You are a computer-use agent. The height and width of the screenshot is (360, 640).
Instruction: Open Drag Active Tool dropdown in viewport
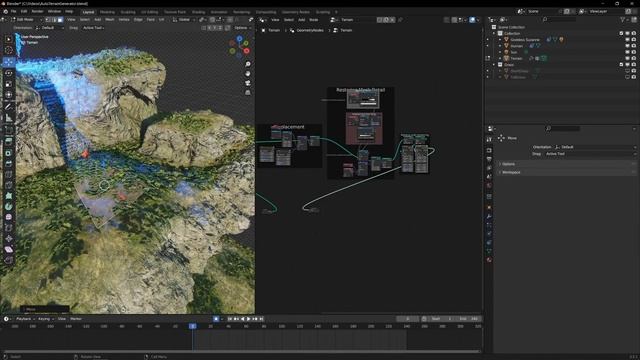click(x=93, y=28)
